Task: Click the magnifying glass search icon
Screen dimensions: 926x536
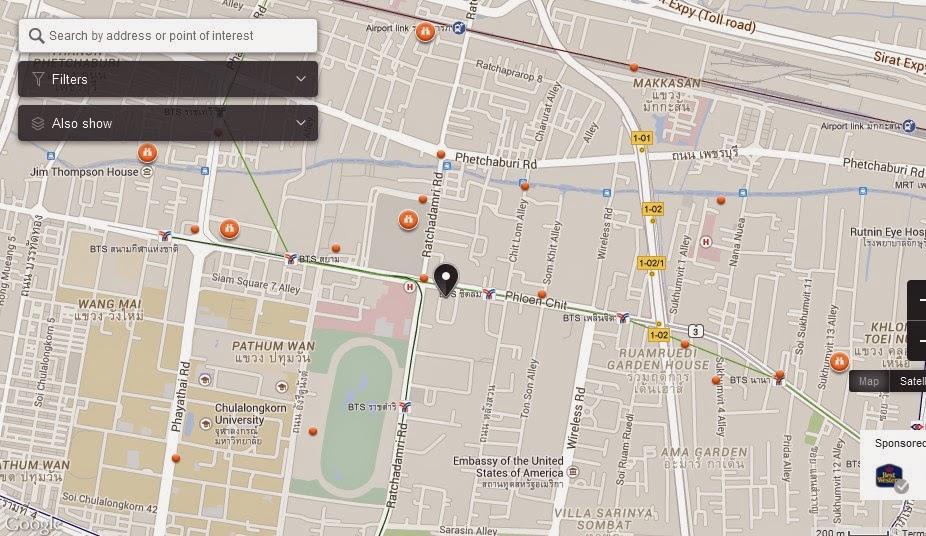Action: pos(37,36)
